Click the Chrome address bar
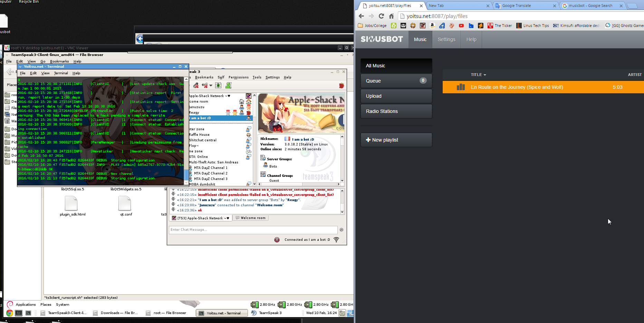644x323 pixels. point(521,16)
